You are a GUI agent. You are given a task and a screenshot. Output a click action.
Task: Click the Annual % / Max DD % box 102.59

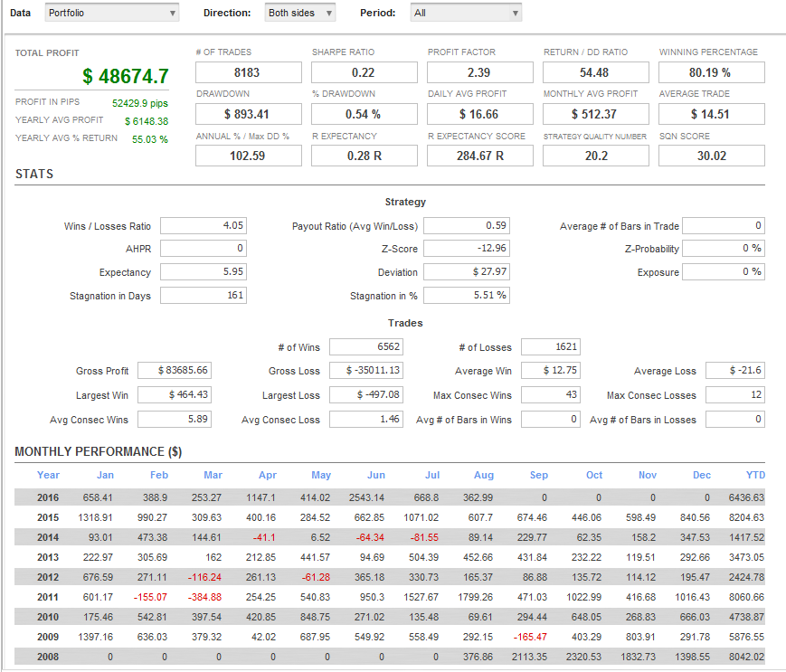[x=249, y=156]
